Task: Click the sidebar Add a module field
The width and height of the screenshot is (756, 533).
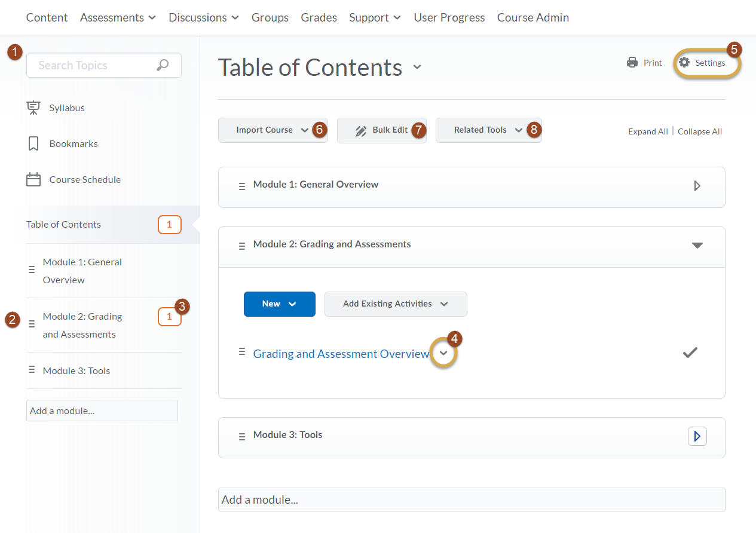Action: pyautogui.click(x=102, y=411)
